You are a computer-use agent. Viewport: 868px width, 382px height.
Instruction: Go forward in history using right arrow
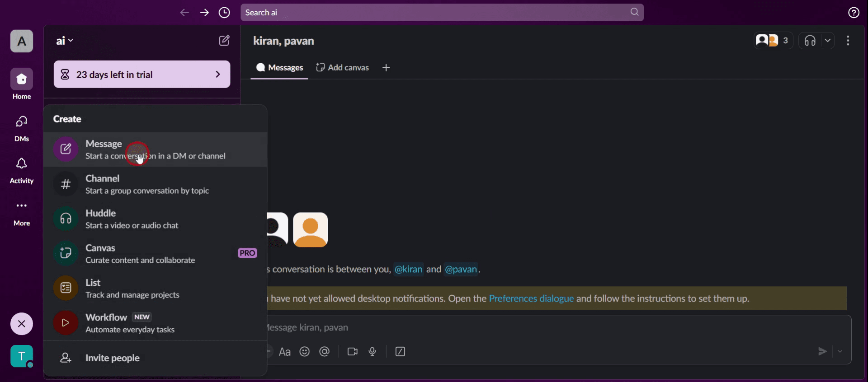204,13
